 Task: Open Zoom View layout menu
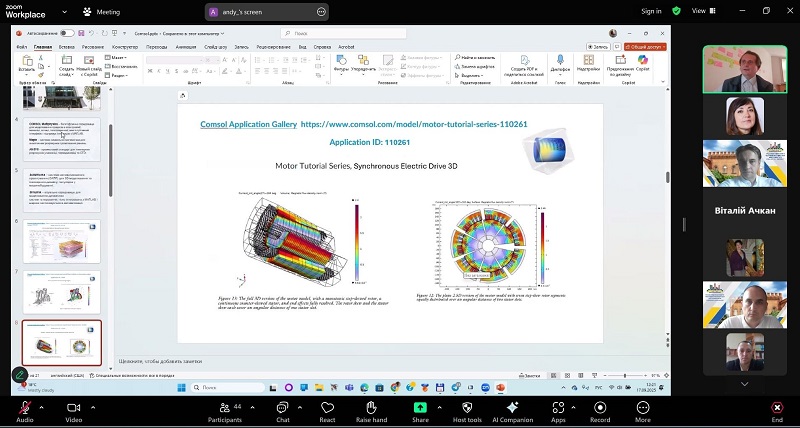click(704, 11)
